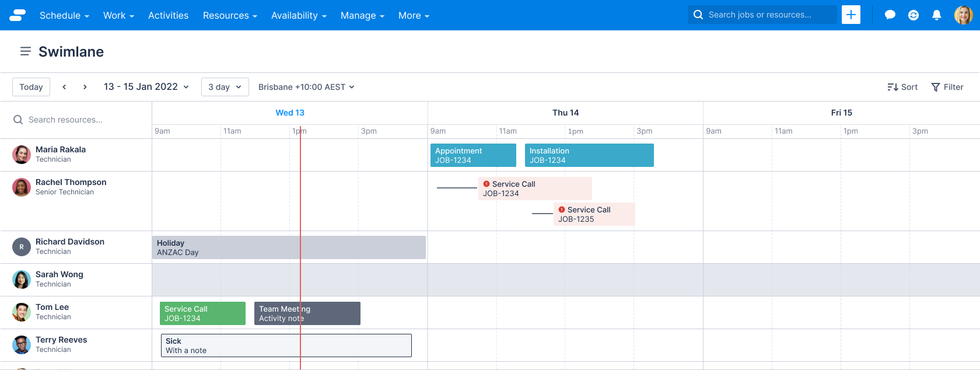
Task: Open the chat messages icon
Action: 890,15
